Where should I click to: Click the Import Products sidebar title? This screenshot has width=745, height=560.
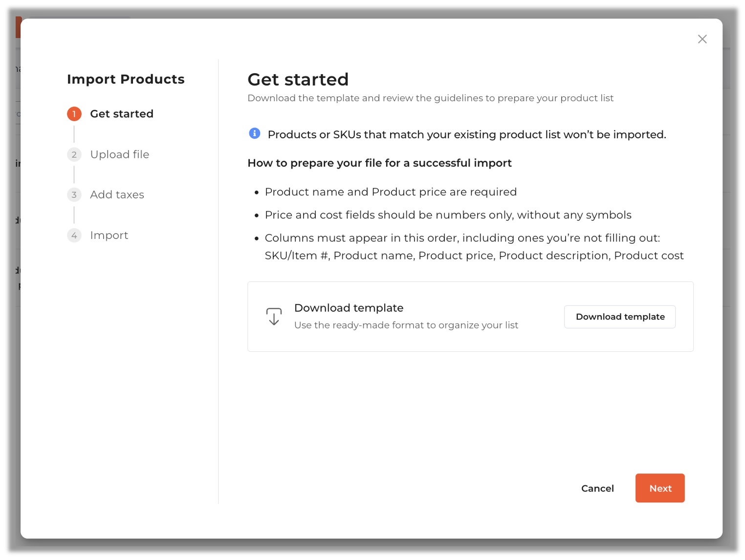click(126, 79)
